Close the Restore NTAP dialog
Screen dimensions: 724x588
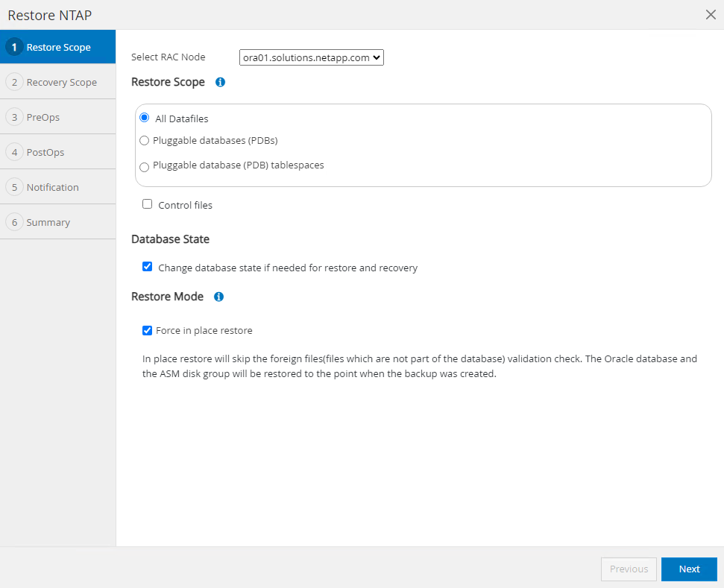tap(711, 15)
